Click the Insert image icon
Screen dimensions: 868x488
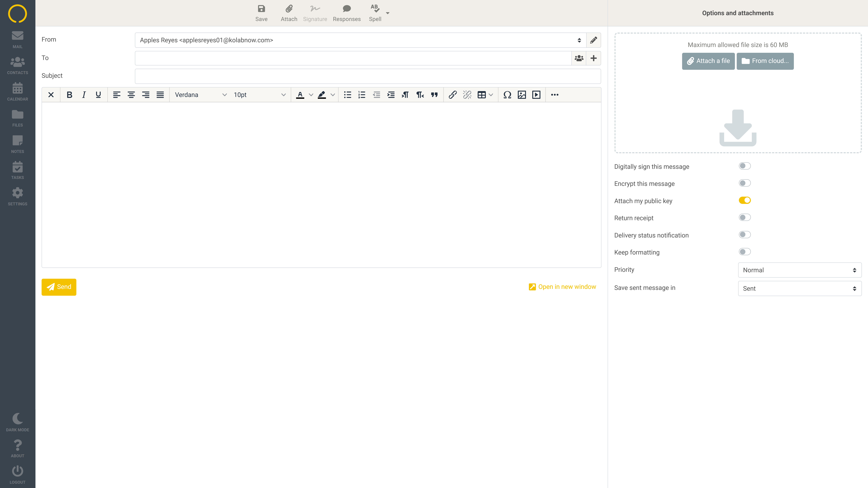click(x=522, y=95)
